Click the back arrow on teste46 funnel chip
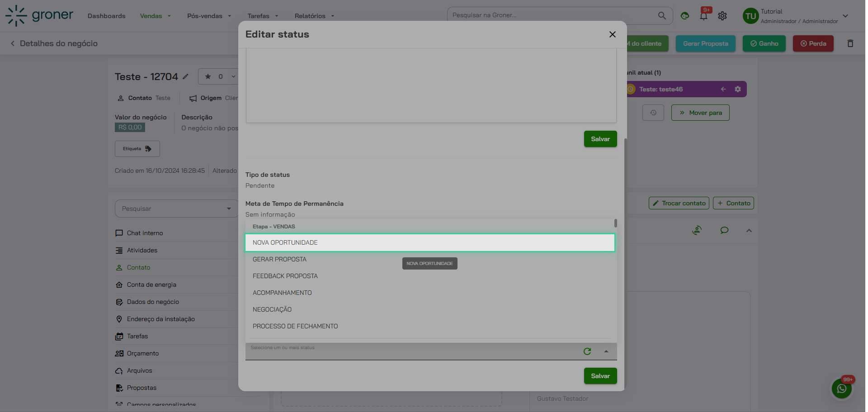Viewport: 868px width, 412px height. click(723, 89)
